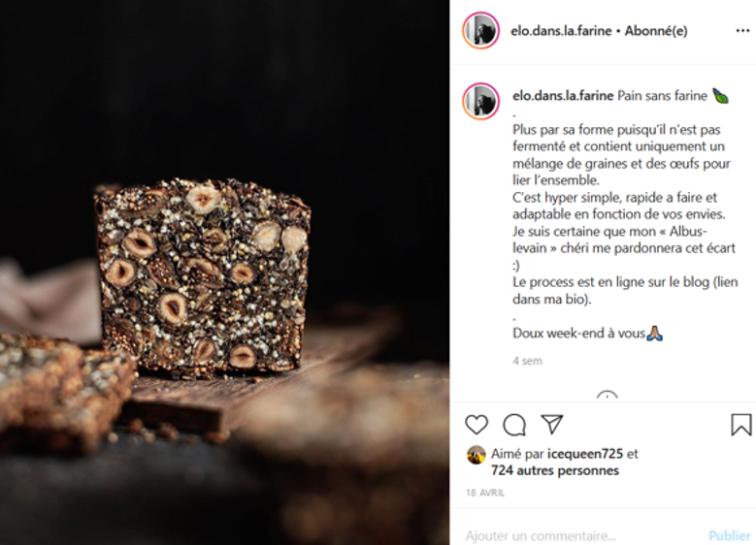Share post with paper plane icon

pyautogui.click(x=552, y=424)
